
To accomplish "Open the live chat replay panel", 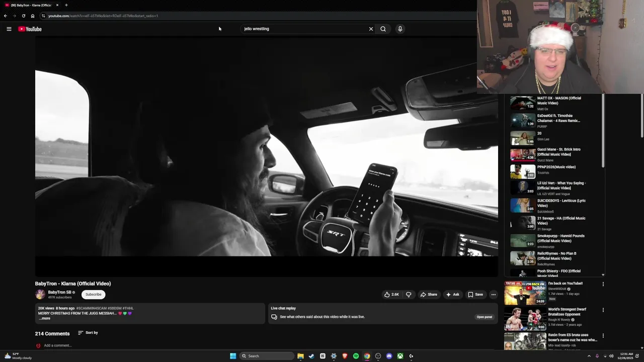I will [484, 317].
